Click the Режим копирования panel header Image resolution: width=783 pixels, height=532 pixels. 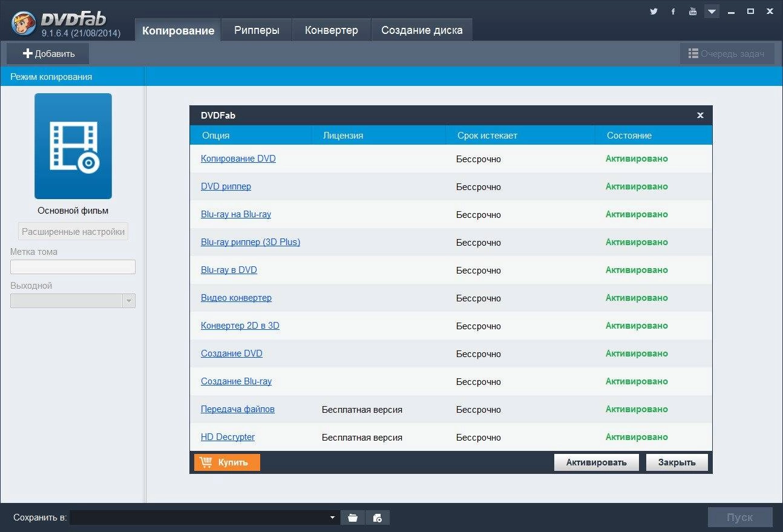pos(72,77)
